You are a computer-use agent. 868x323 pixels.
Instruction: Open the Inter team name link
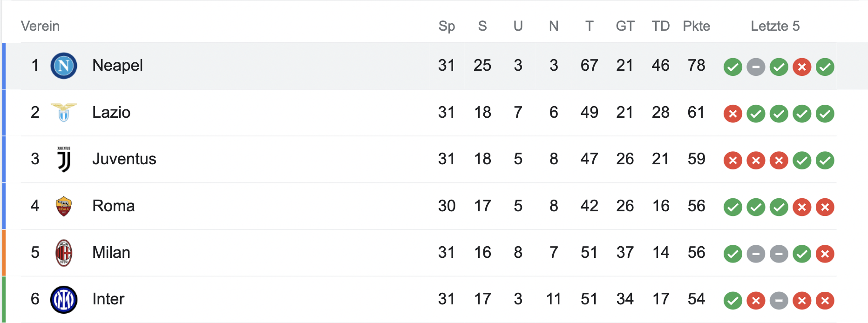tap(108, 299)
